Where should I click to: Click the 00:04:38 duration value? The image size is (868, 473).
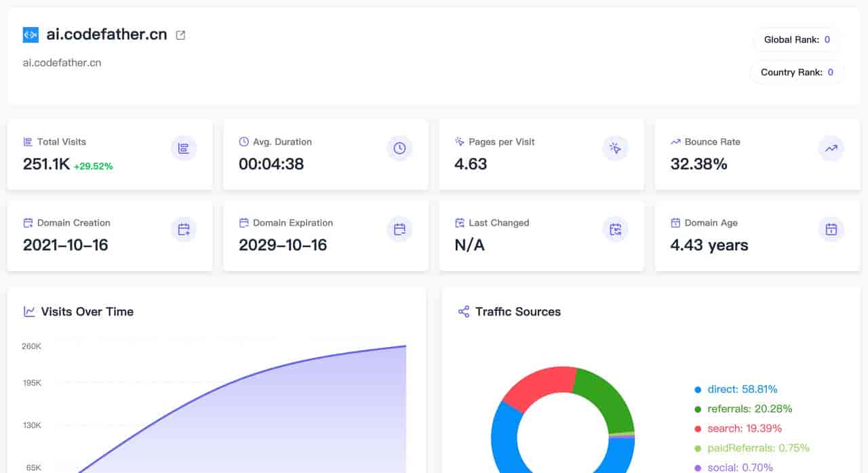(271, 164)
